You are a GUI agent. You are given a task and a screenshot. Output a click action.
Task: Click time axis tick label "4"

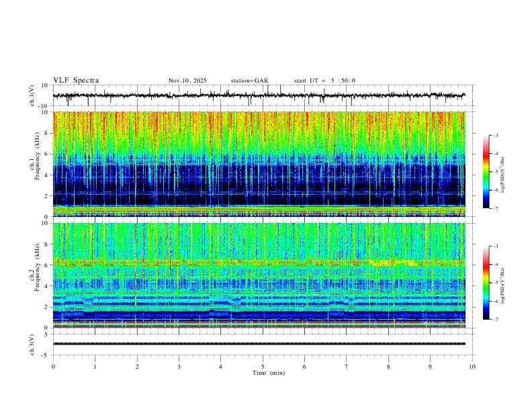click(x=221, y=367)
